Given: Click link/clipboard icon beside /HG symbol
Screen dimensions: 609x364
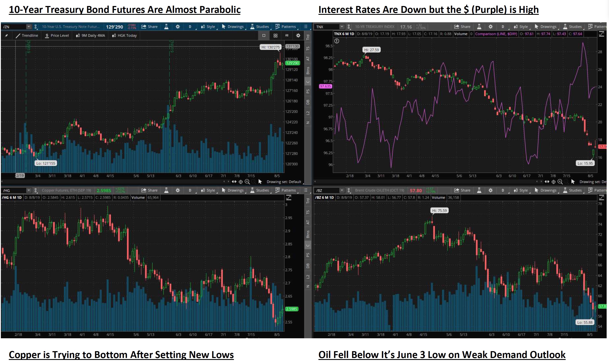Looking at the screenshot, I should coord(36,190).
